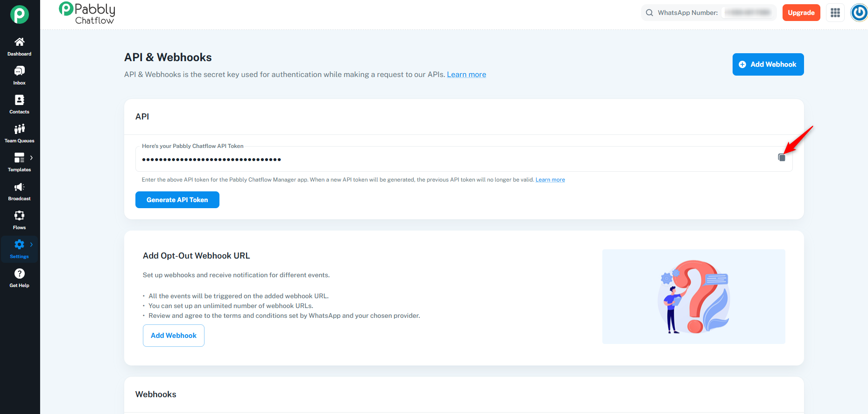Open Learn more link below the API token

coord(550,180)
